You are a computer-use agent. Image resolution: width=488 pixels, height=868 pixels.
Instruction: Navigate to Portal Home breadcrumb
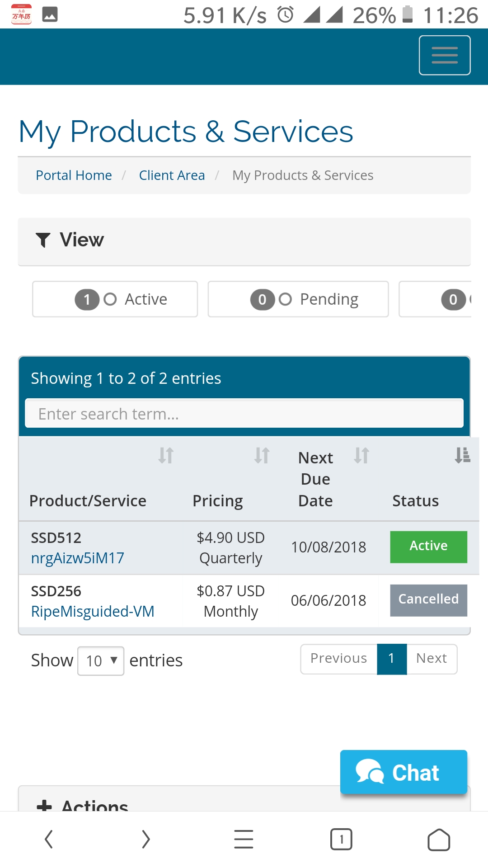(x=74, y=175)
